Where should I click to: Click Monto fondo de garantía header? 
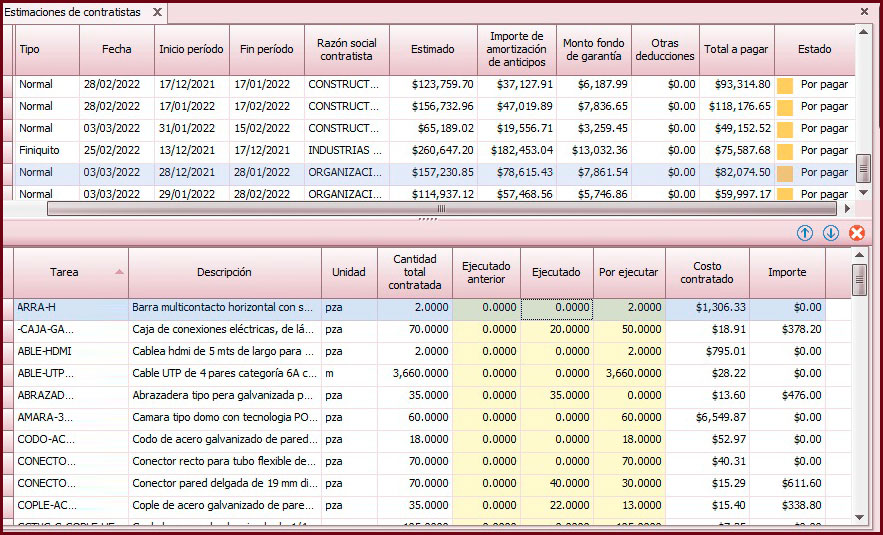(594, 50)
